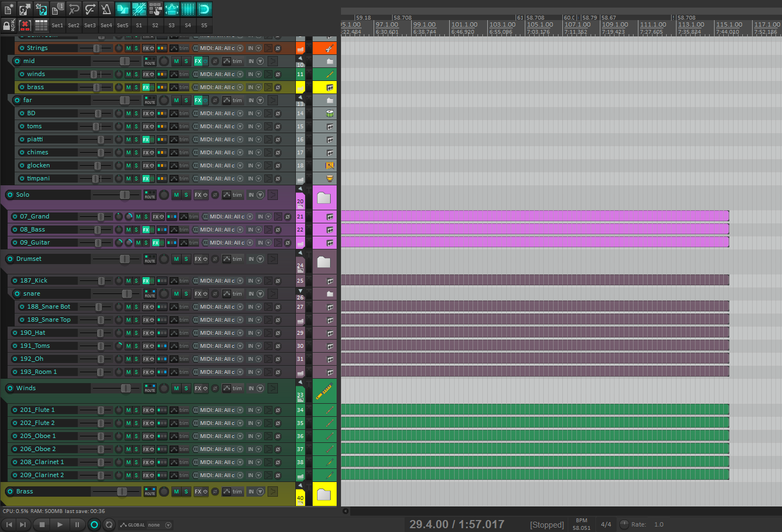Viewport: 782px width, 532px height.
Task: Toggle ripple editing icon
Action: click(x=156, y=9)
